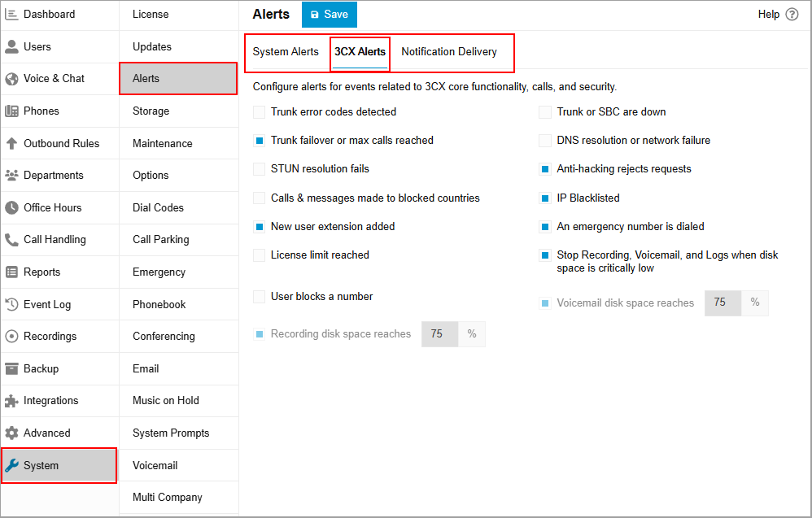Go to Updates section
The width and height of the screenshot is (812, 518).
[179, 46]
